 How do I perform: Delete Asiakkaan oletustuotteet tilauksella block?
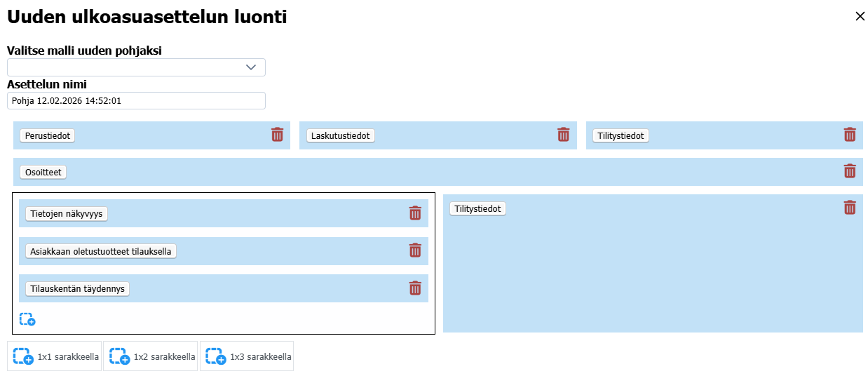[x=415, y=250]
